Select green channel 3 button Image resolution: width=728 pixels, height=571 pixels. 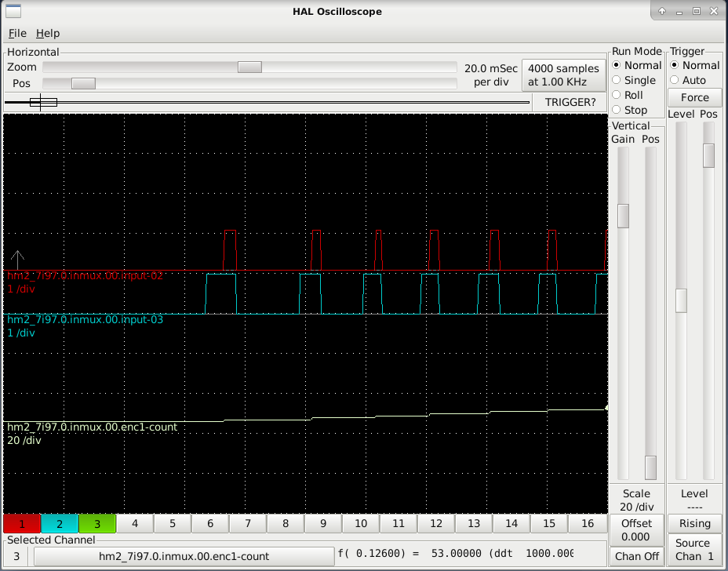coord(97,524)
